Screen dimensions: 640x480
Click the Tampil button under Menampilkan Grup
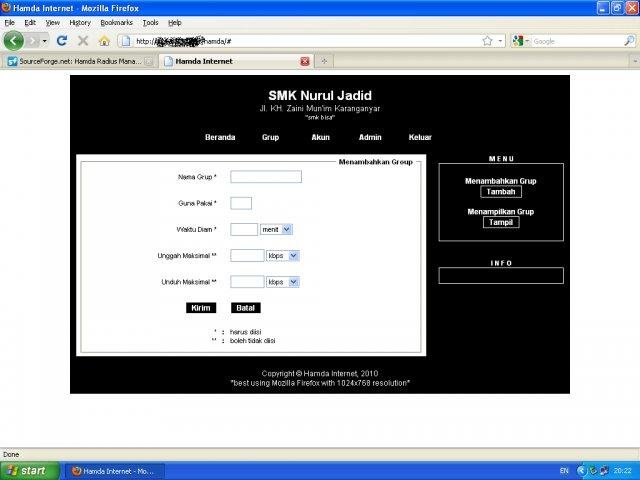point(501,222)
